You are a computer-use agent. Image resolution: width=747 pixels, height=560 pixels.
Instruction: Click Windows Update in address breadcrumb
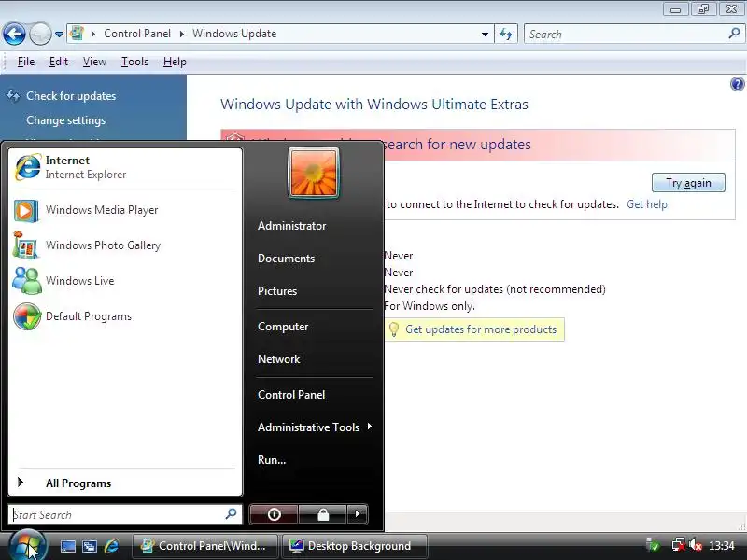coord(234,34)
